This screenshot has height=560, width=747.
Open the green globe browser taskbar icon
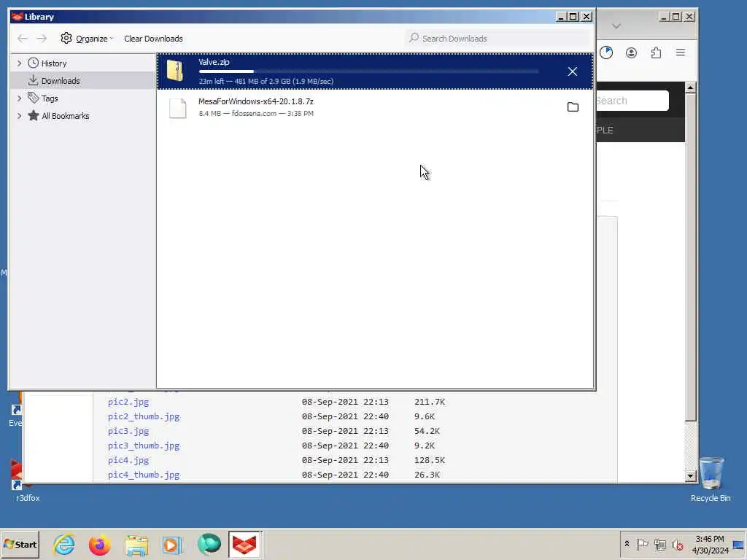pyautogui.click(x=209, y=544)
